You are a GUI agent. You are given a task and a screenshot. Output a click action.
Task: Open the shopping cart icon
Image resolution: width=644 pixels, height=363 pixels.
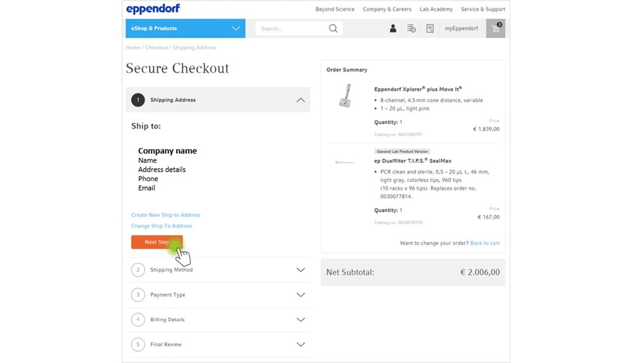[496, 29]
